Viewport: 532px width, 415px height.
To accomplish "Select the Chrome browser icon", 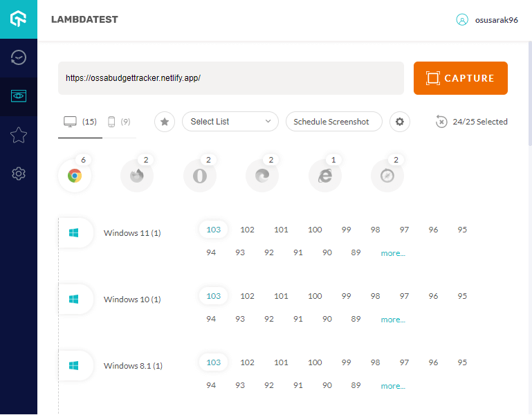I will 75,176.
